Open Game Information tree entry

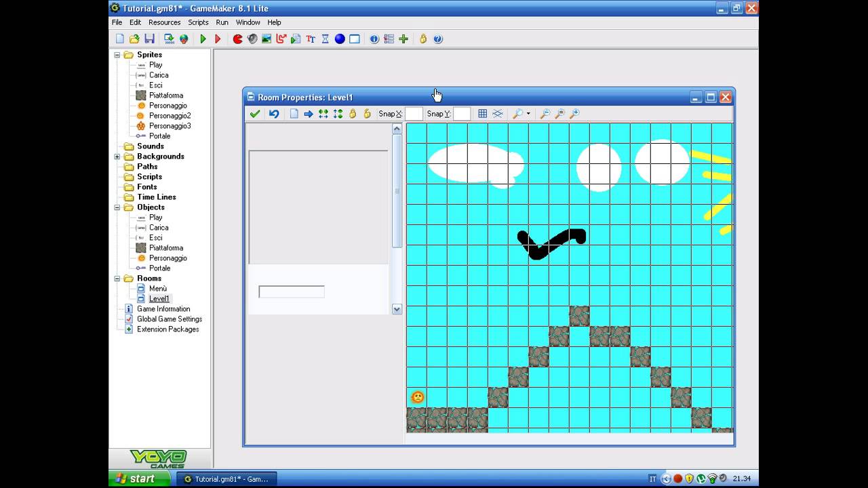pos(163,309)
